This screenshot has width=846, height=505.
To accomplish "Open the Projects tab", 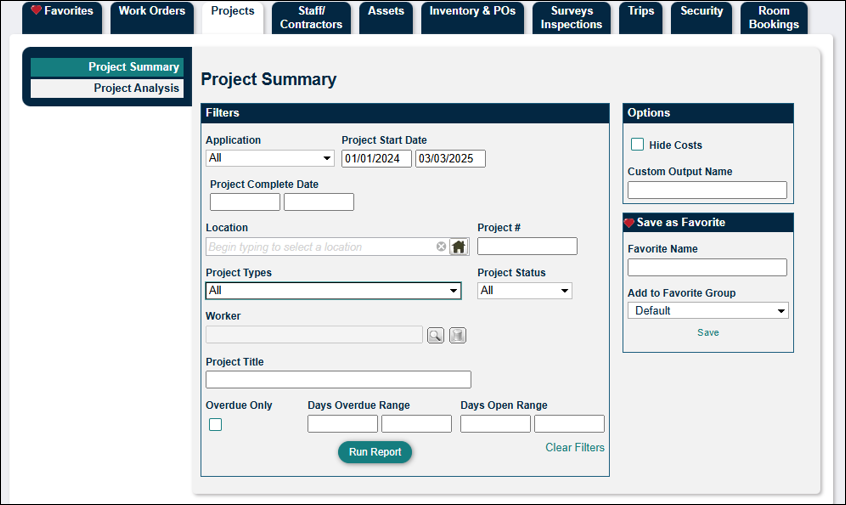I will click(233, 17).
